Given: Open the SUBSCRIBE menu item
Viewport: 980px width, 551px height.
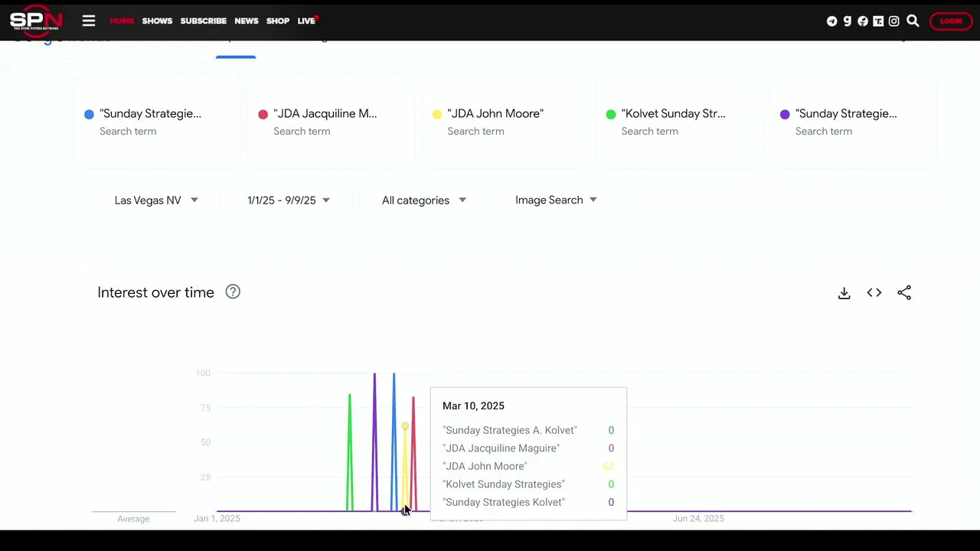Looking at the screenshot, I should (x=203, y=21).
